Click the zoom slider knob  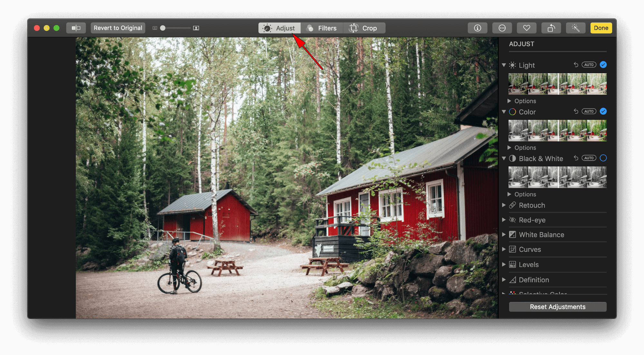tap(163, 28)
